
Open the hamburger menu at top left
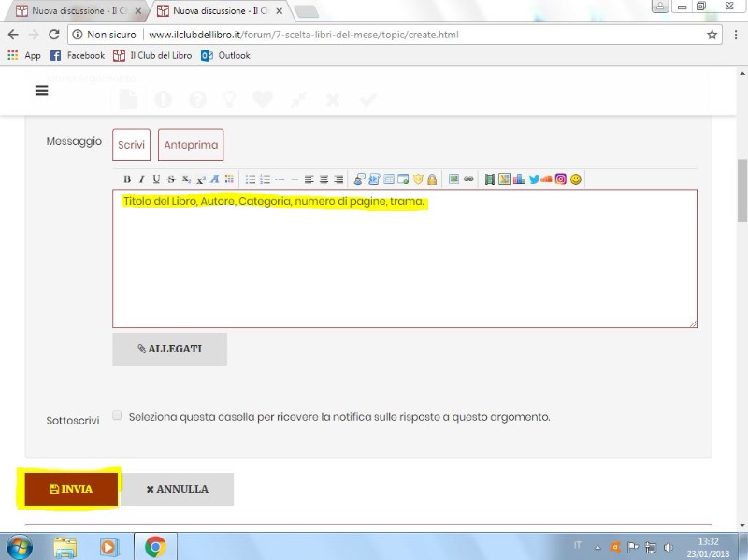coord(41,91)
